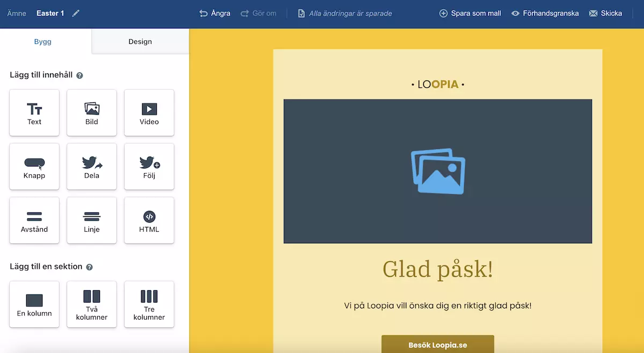Select the image placeholder in the email
Image resolution: width=644 pixels, height=353 pixels.
[x=438, y=171]
